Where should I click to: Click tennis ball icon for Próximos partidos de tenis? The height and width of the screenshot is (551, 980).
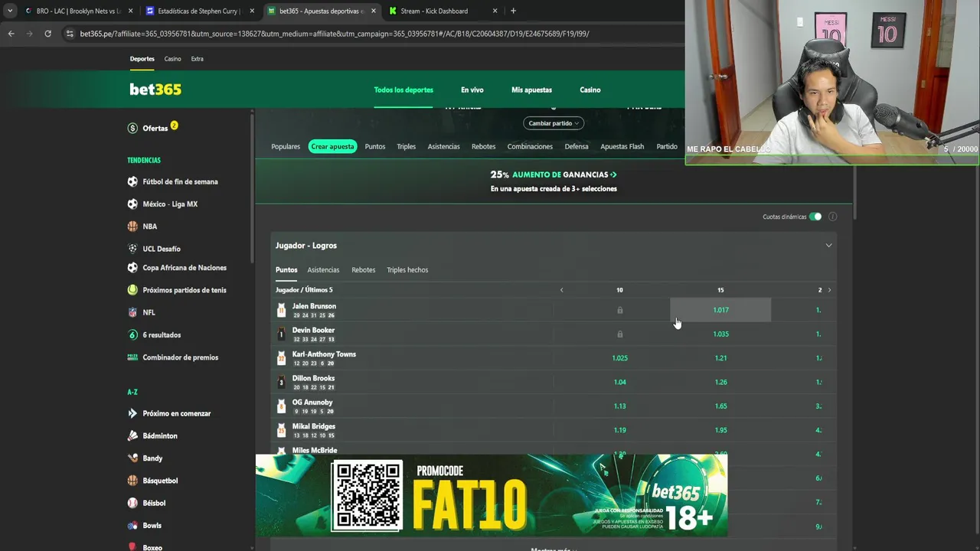(132, 290)
